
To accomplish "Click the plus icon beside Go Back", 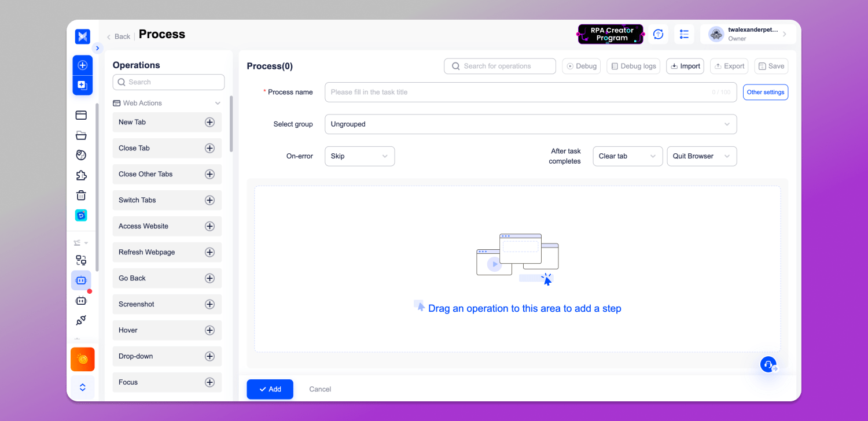I will click(x=210, y=278).
